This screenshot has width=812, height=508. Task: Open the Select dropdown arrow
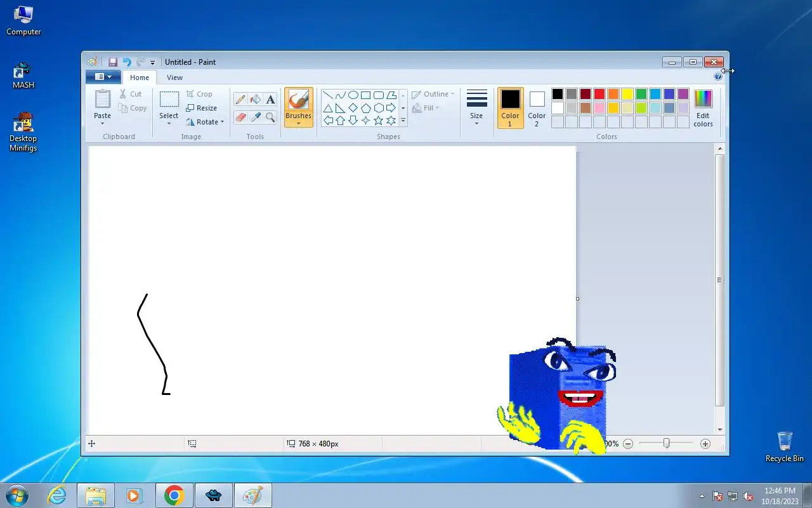[169, 123]
